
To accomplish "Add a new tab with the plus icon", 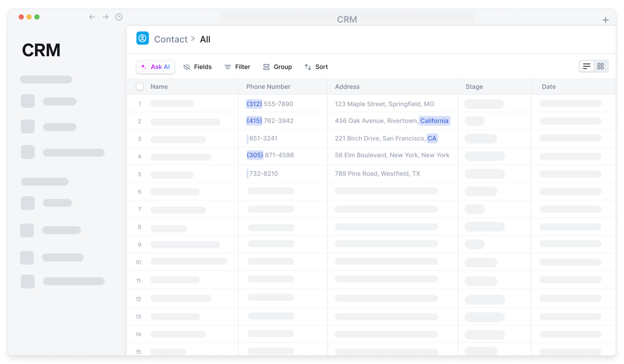I will click(605, 20).
